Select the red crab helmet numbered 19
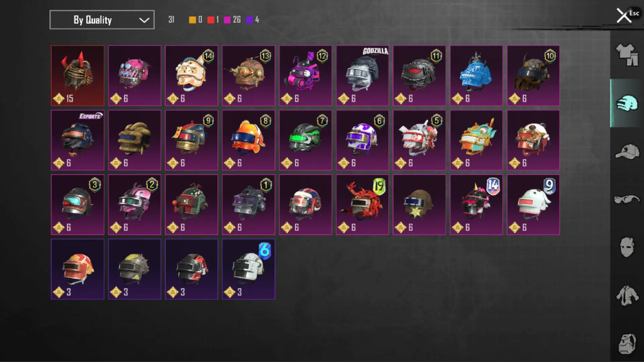Screen dimensions: 644x362 tap(362, 204)
